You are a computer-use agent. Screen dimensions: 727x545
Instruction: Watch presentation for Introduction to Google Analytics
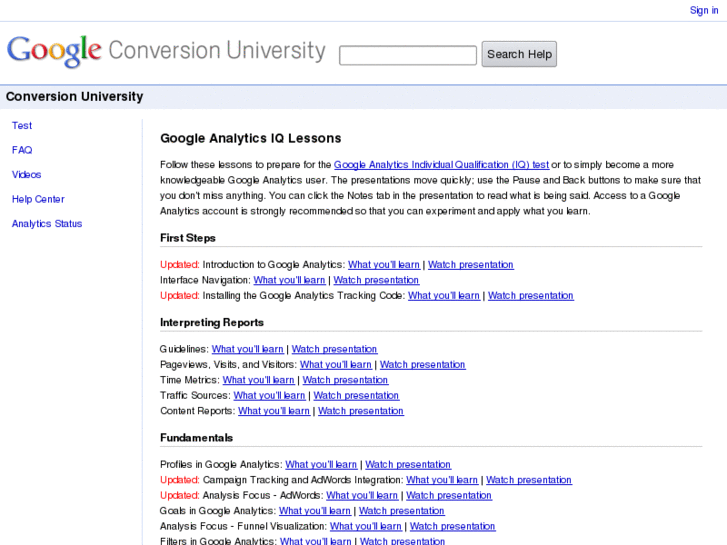pyautogui.click(x=471, y=265)
